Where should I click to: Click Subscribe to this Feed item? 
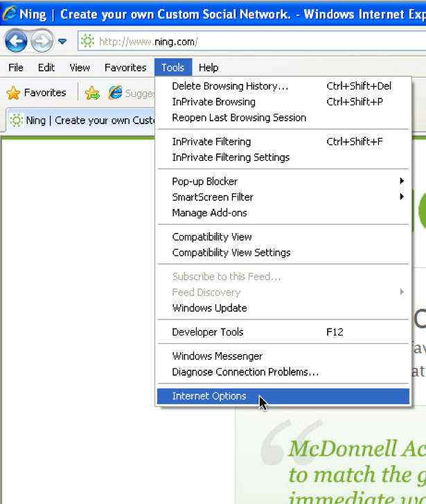(283, 277)
